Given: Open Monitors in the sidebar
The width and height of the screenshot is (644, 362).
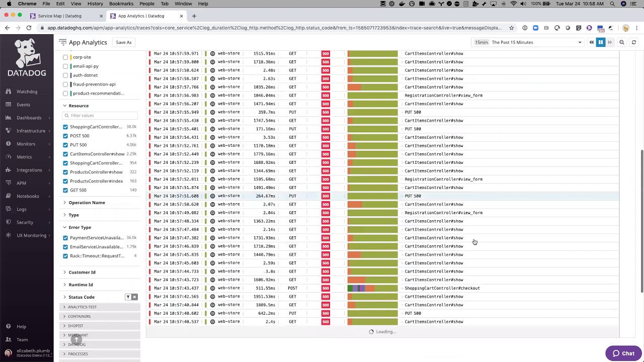Looking at the screenshot, I should click(x=26, y=144).
